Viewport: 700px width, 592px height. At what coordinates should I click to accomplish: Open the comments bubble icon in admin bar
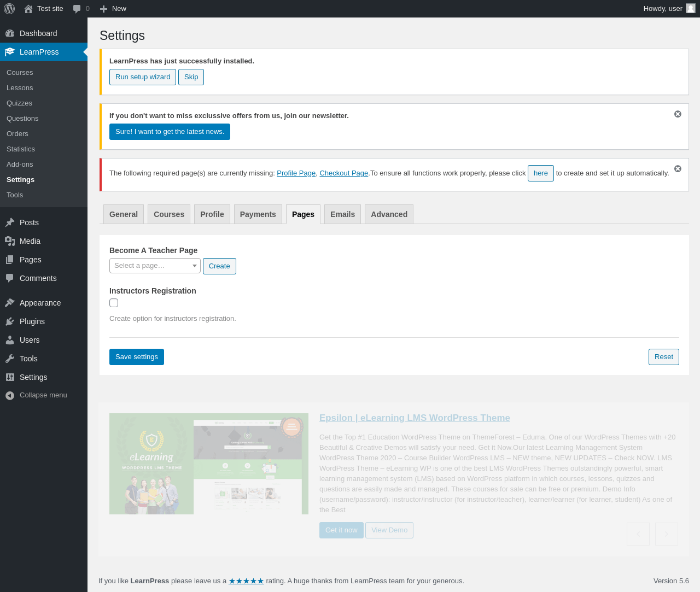tap(77, 9)
